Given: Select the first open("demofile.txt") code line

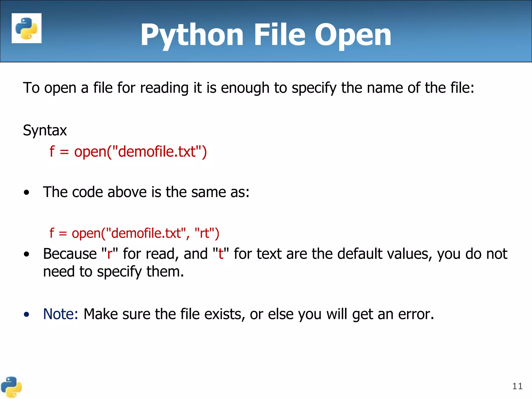Looking at the screenshot, I should pos(128,151).
